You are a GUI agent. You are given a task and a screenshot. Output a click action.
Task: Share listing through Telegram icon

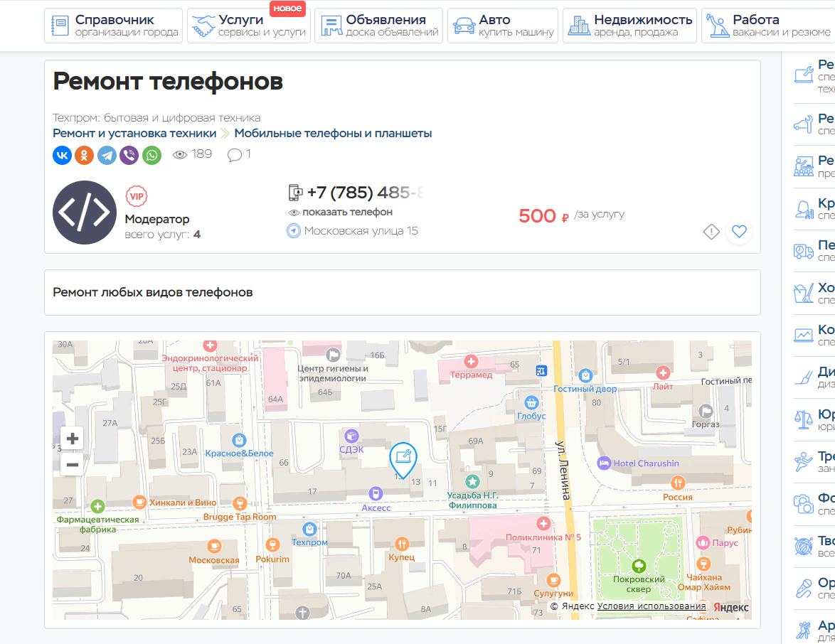tap(107, 156)
